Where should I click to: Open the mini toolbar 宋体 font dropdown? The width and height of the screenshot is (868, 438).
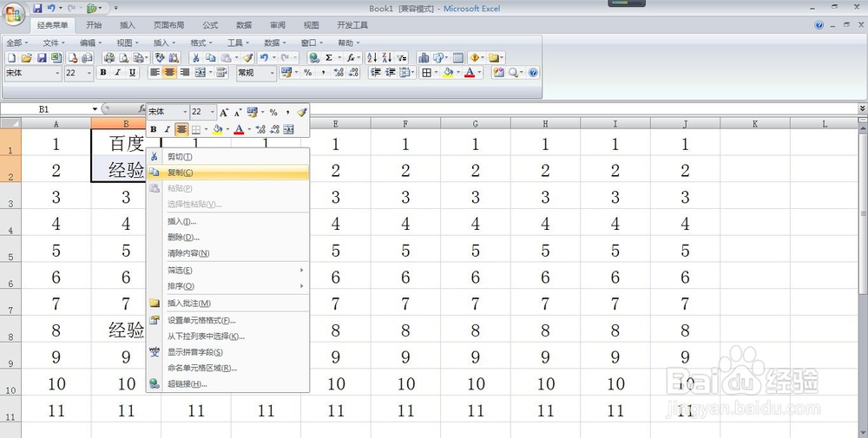(x=185, y=112)
